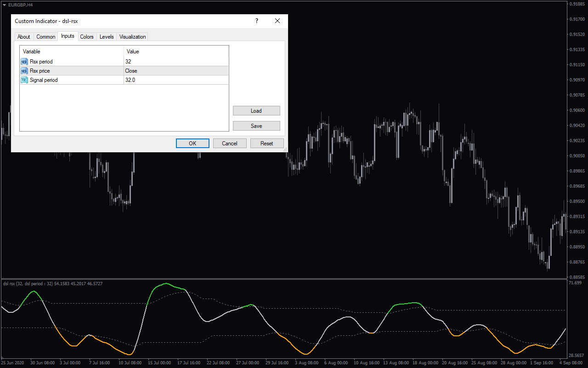588x368 pixels.
Task: Select the Rsx price variable row
Action: (x=124, y=71)
